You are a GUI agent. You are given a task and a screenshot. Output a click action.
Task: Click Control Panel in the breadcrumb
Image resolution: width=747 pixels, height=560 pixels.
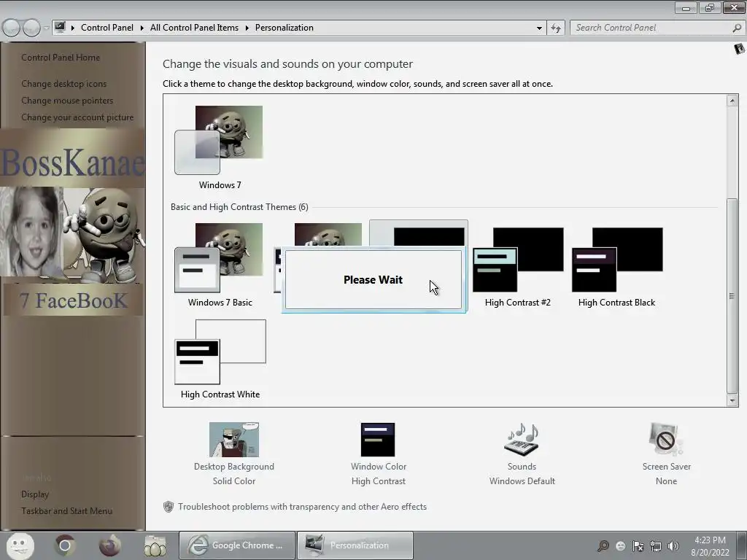point(107,28)
